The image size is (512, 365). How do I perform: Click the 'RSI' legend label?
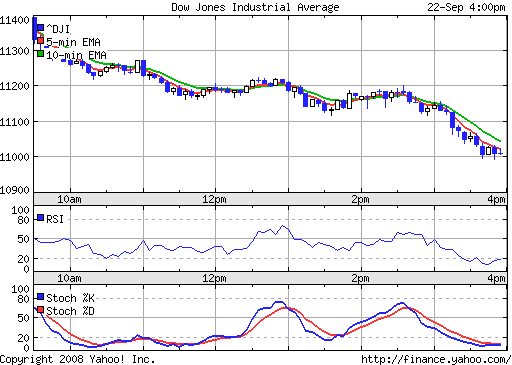(55, 219)
